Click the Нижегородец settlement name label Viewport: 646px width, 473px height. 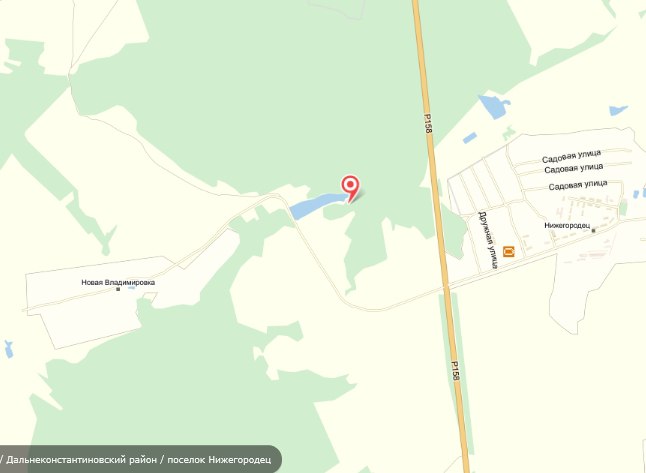(567, 225)
